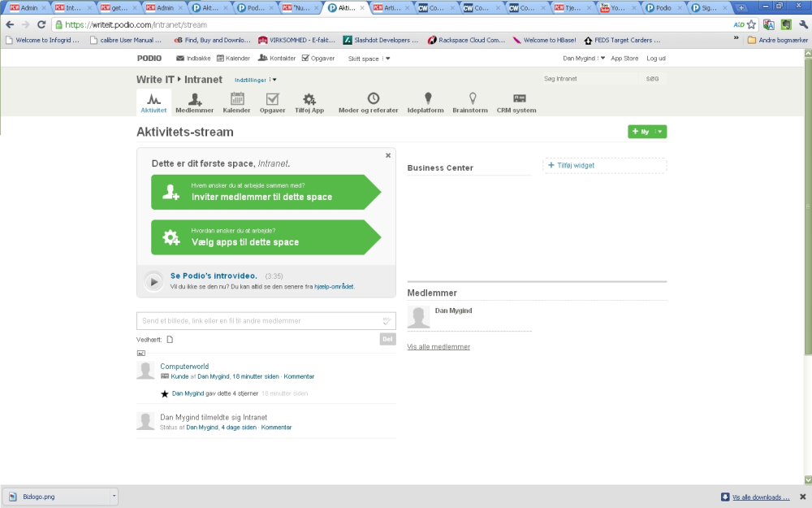Open Vis alle medlemmer link
This screenshot has width=812, height=508.
pos(438,347)
